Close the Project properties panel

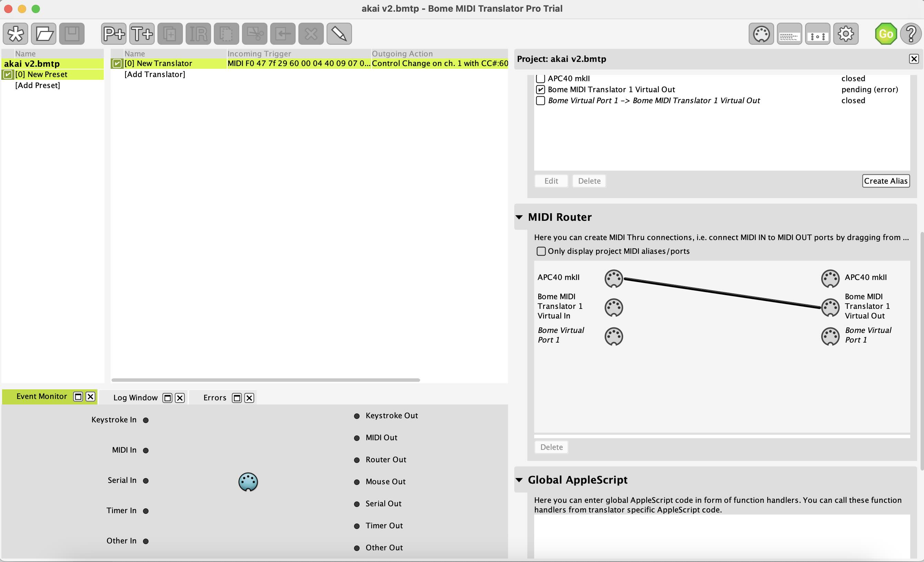[914, 59]
